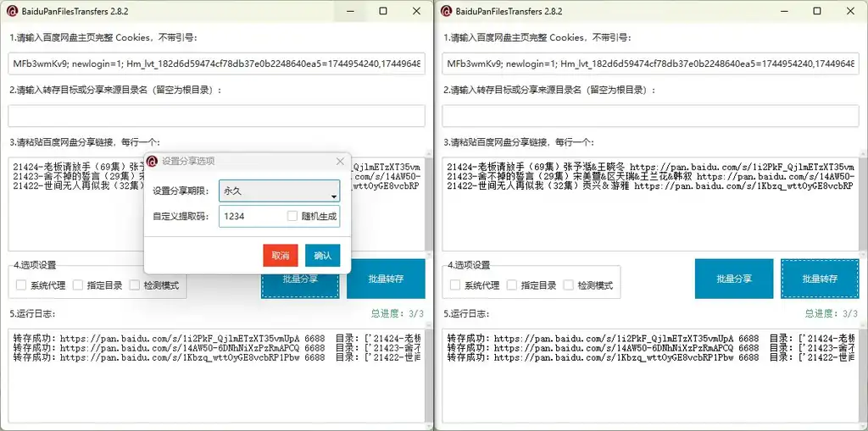The width and height of the screenshot is (868, 431).
Task: Click the blue 确认 button
Action: (x=322, y=256)
